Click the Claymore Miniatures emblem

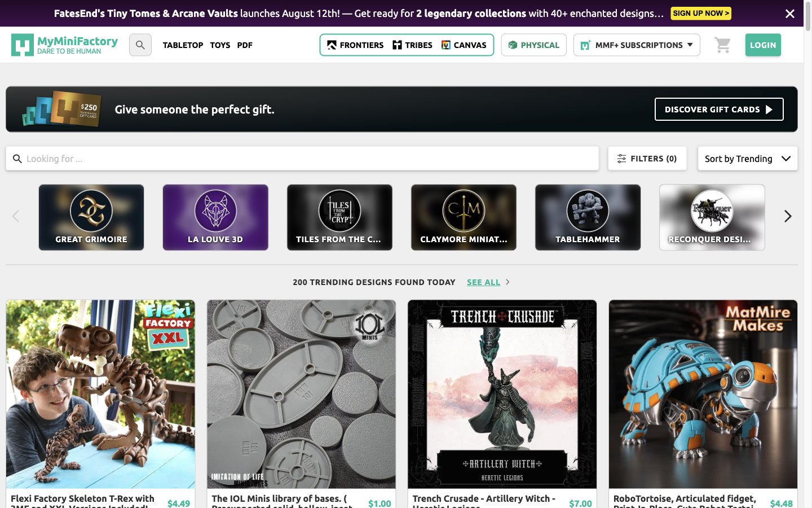click(464, 211)
